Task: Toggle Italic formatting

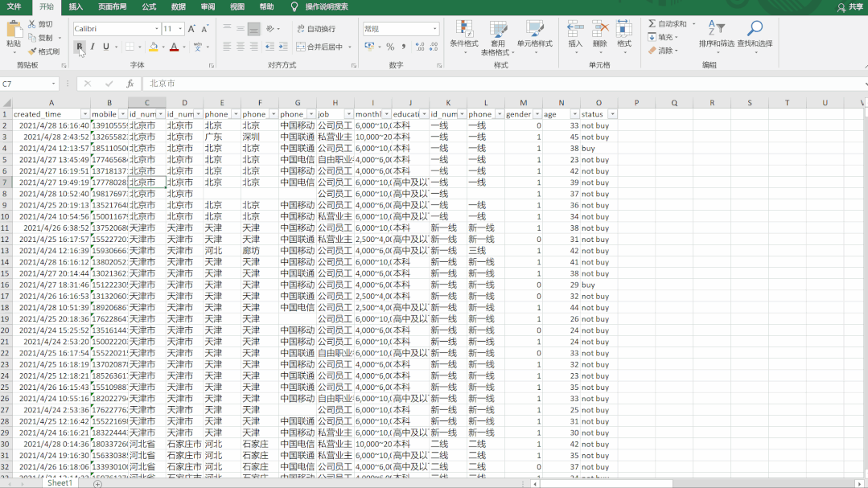Action: pos(93,47)
